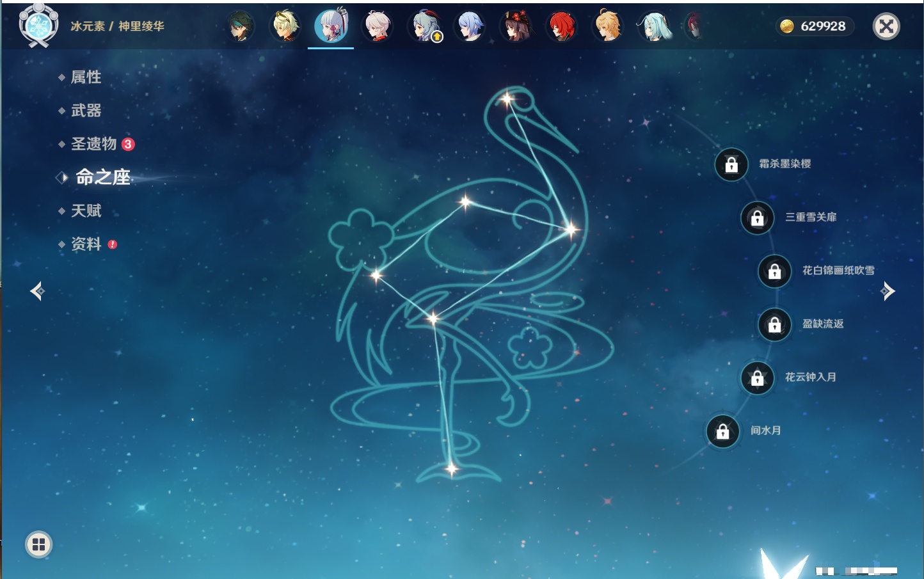Screen dimensions: 924x579
Task: View constellation 花云钟入月 label
Action: pyautogui.click(x=811, y=377)
